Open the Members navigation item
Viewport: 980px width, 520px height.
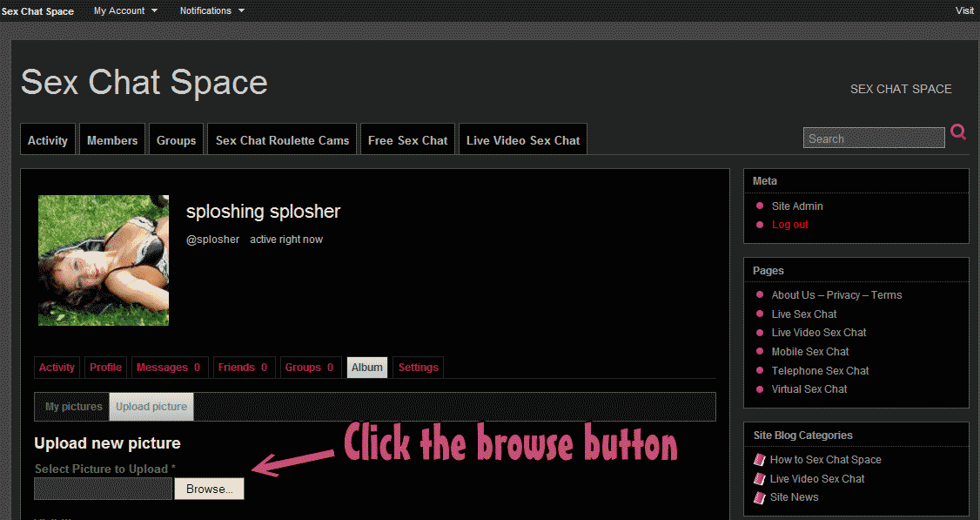tap(112, 140)
